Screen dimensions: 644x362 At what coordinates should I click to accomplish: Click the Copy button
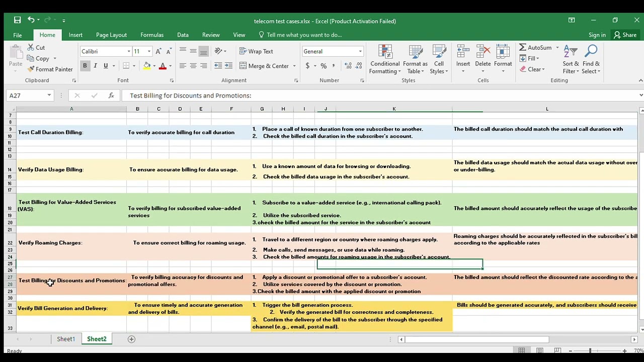tap(38, 58)
